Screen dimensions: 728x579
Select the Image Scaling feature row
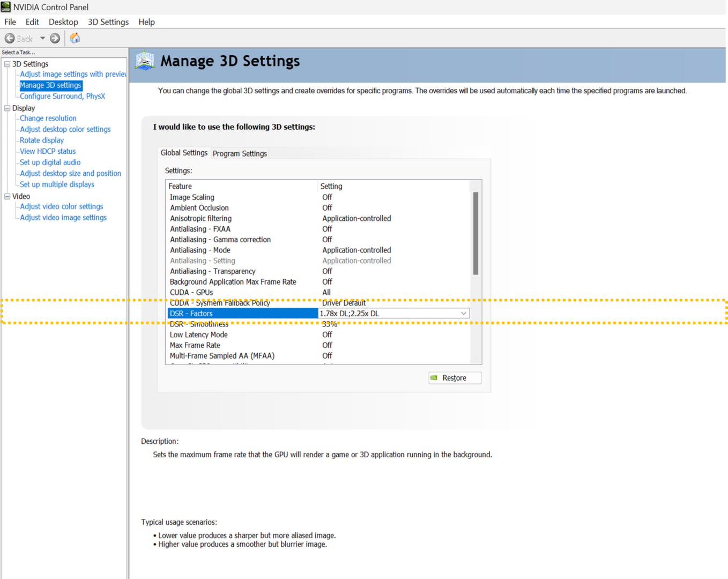[x=319, y=197]
